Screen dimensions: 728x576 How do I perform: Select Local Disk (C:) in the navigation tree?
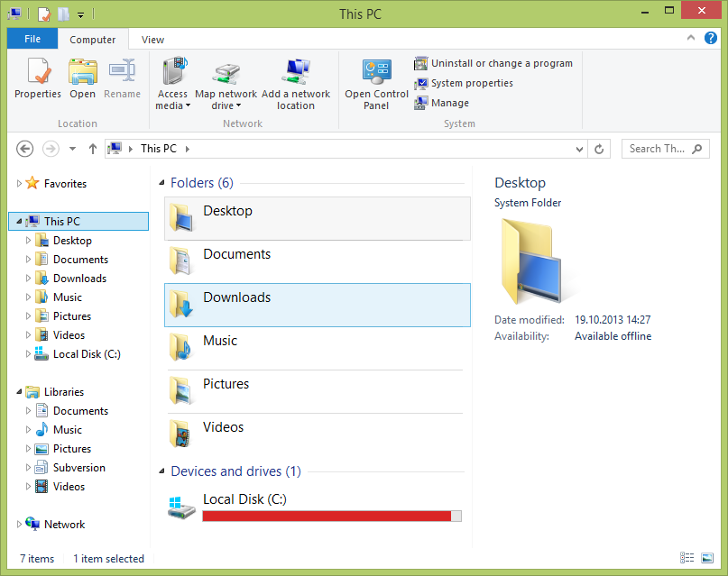78,354
